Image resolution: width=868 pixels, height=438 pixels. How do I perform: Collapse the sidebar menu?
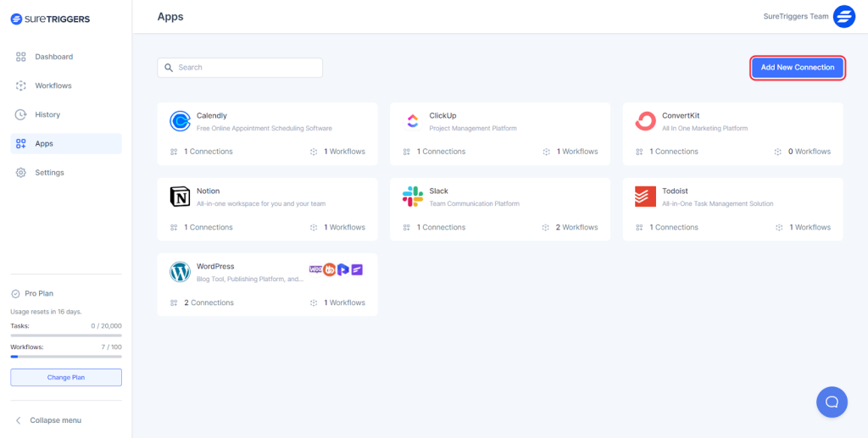click(55, 420)
